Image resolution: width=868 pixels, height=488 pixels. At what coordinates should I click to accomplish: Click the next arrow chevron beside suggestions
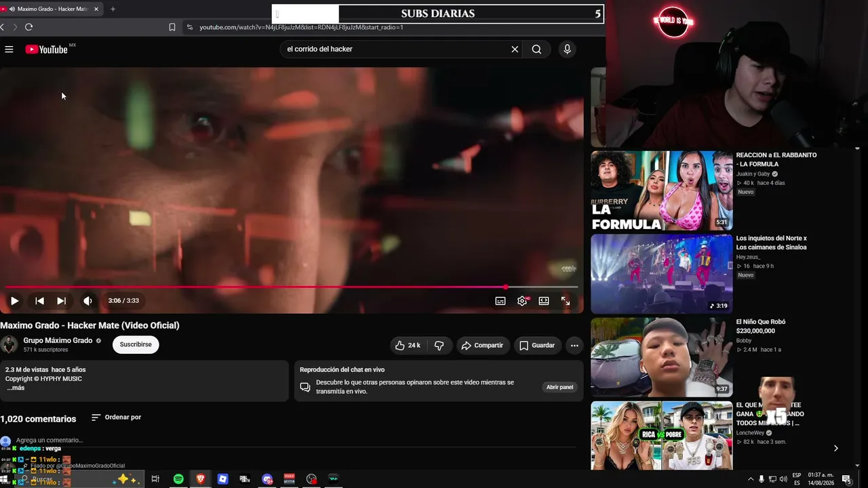pyautogui.click(x=835, y=448)
